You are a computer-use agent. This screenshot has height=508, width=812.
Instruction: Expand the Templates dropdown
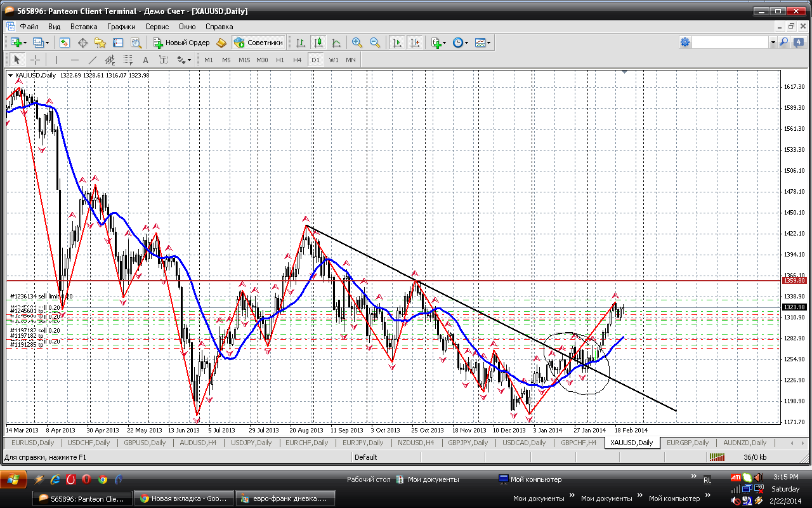tap(483, 43)
